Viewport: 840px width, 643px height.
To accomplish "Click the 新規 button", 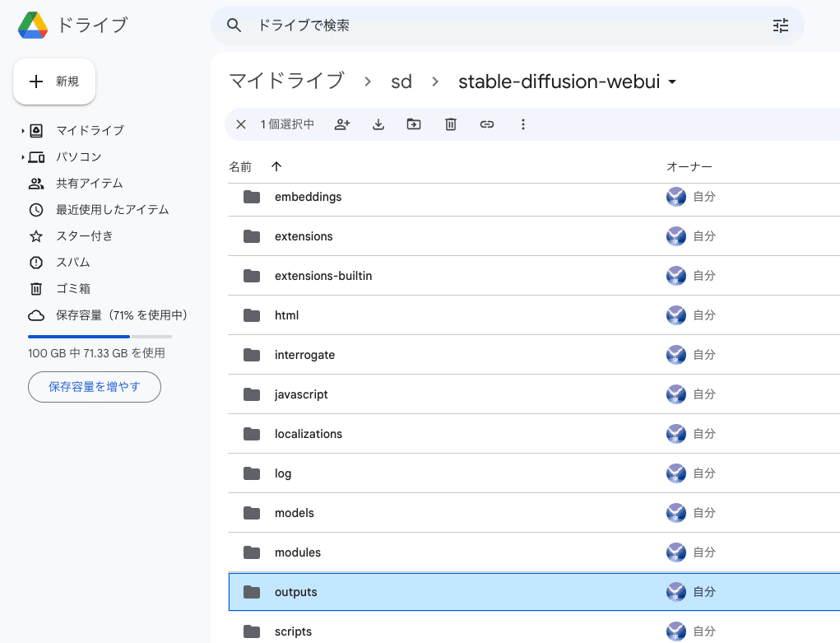I will (x=54, y=82).
